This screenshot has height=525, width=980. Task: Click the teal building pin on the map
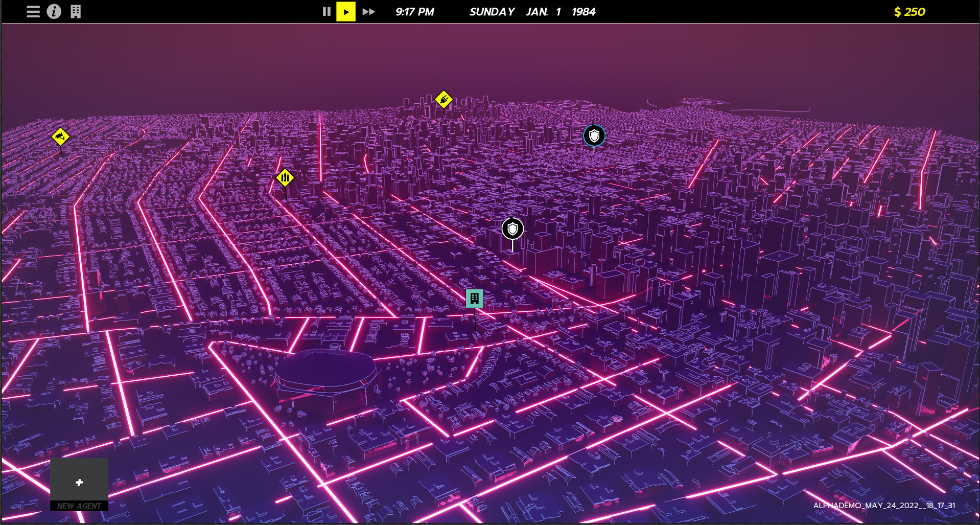pyautogui.click(x=474, y=299)
